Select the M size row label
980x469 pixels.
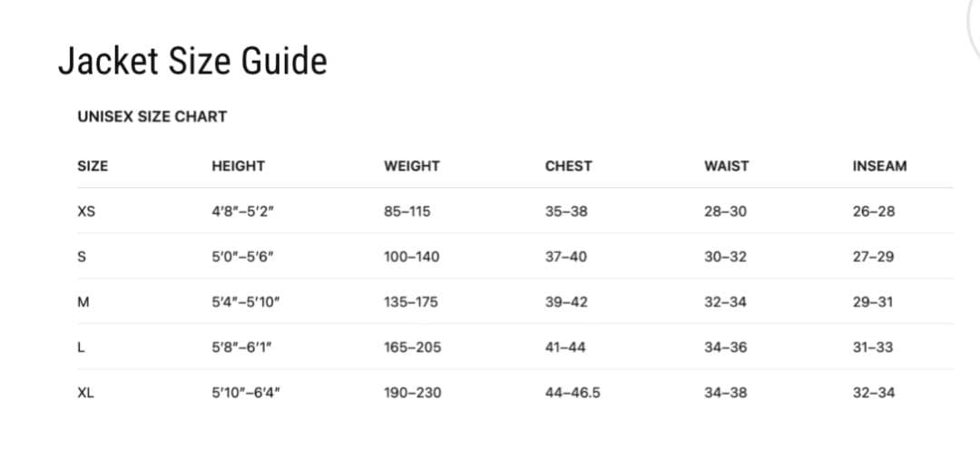(83, 302)
